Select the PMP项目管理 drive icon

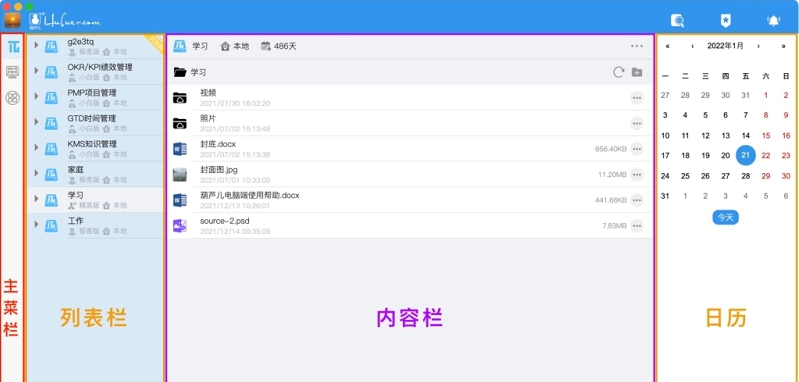point(51,97)
